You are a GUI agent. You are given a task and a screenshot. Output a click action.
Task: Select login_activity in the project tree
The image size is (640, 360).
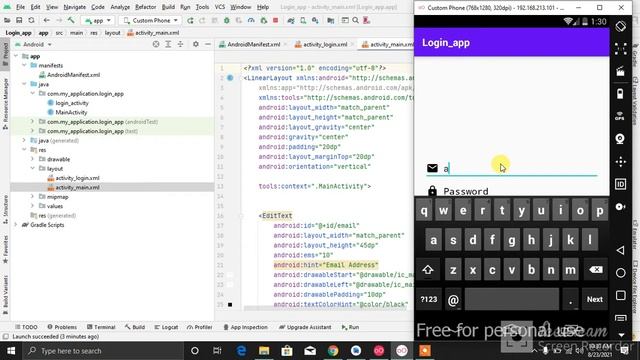click(x=72, y=103)
